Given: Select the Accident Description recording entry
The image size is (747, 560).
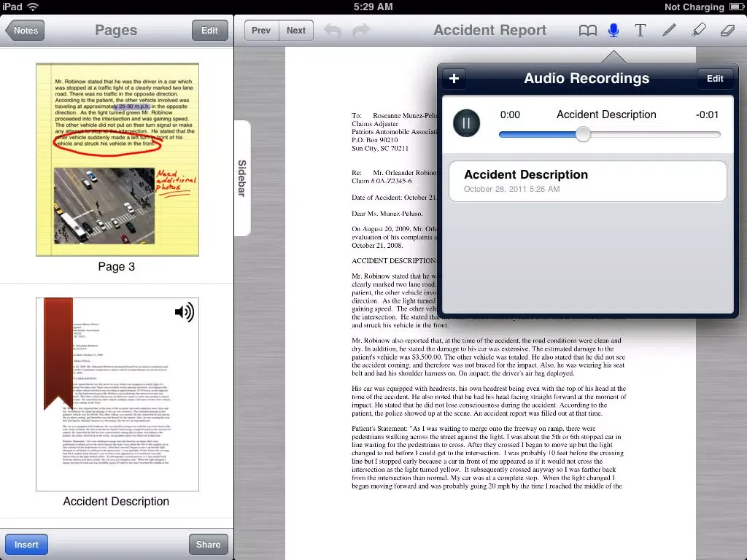Looking at the screenshot, I should 588,181.
